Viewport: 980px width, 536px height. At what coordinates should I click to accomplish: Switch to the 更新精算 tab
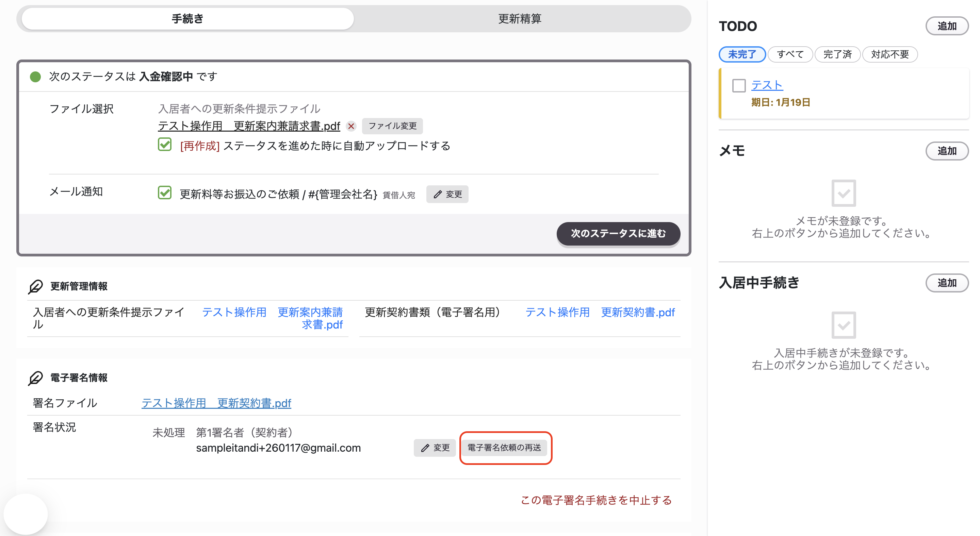tap(520, 18)
